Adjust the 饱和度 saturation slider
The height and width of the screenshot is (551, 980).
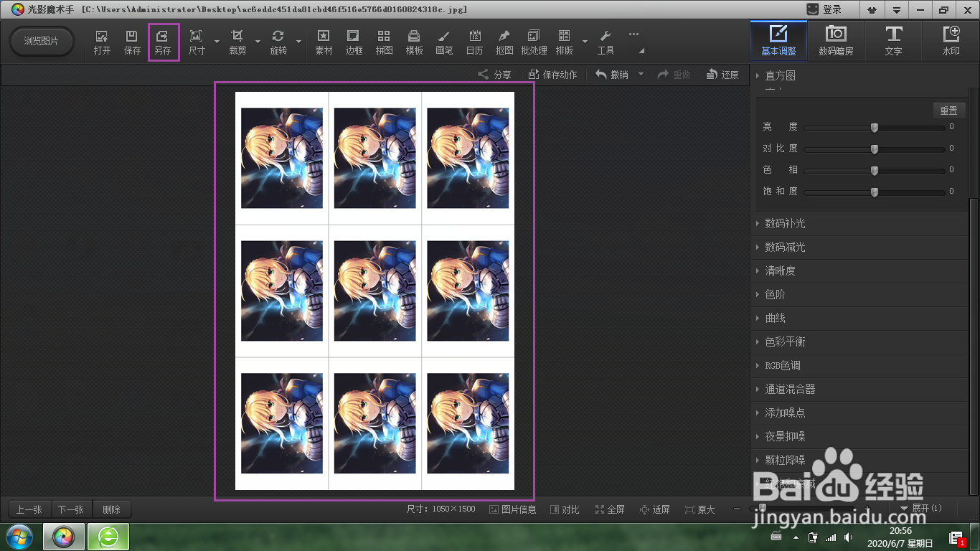[x=875, y=192]
